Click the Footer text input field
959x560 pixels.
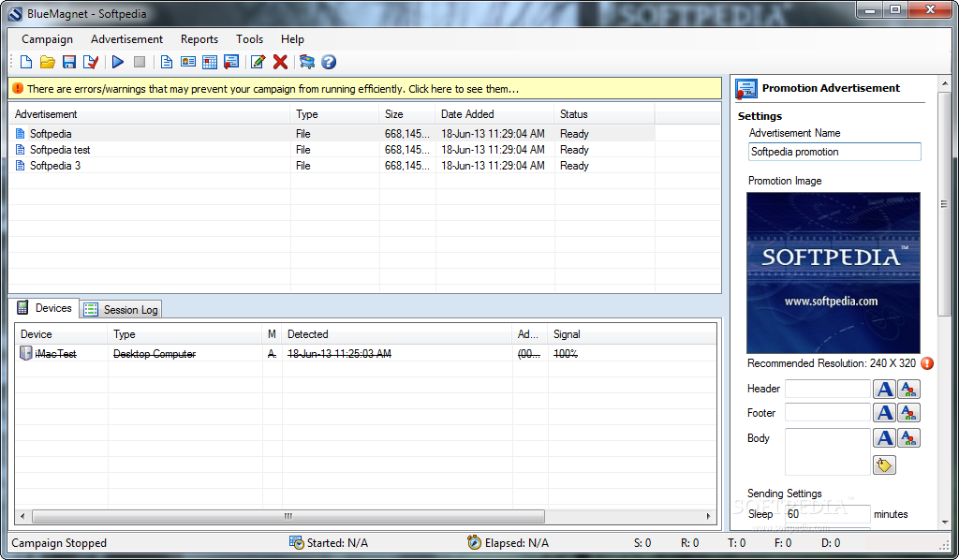tap(828, 413)
